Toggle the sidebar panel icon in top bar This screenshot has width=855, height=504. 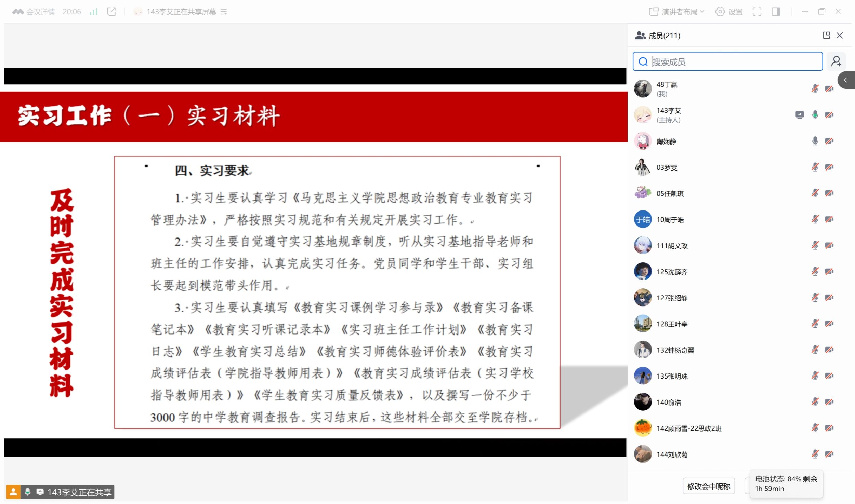(x=776, y=12)
